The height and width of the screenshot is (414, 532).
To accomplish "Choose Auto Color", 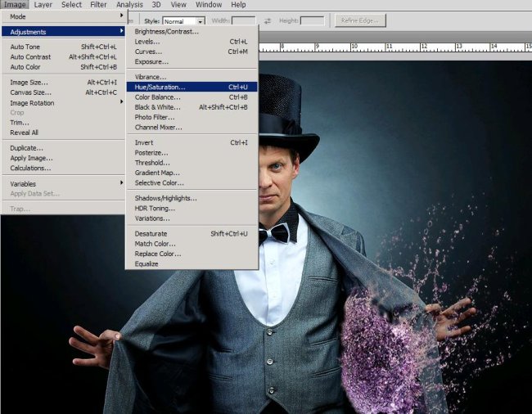I will [64, 67].
